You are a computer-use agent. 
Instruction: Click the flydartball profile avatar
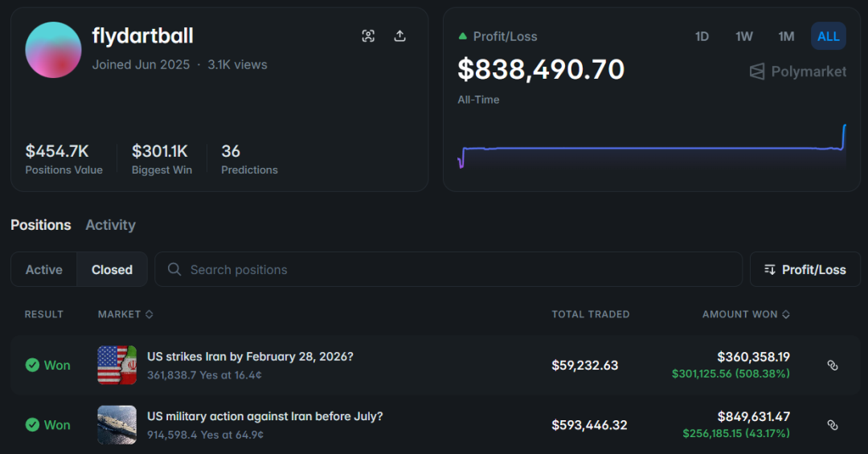coord(53,50)
